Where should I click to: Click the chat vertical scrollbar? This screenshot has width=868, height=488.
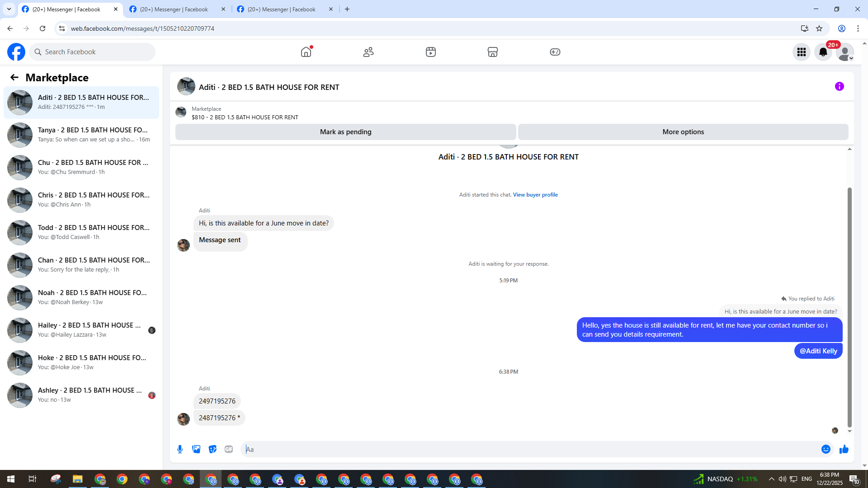click(x=849, y=307)
